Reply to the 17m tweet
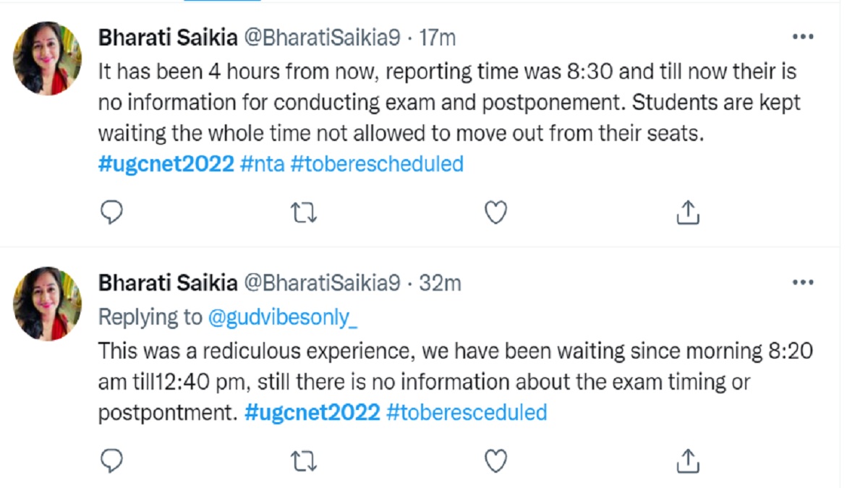Image resolution: width=868 pixels, height=488 pixels. click(x=111, y=213)
